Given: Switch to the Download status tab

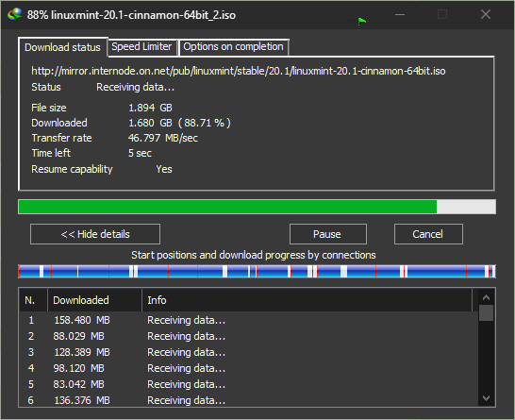Looking at the screenshot, I should (63, 47).
